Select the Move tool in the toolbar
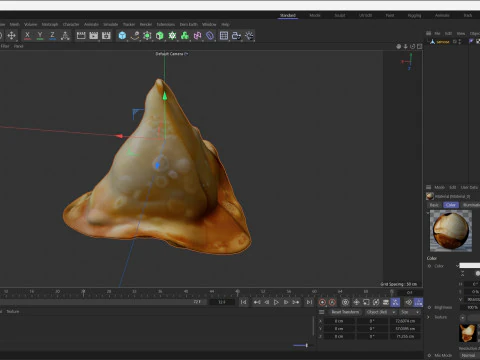This screenshot has width=480, height=360. 11,36
